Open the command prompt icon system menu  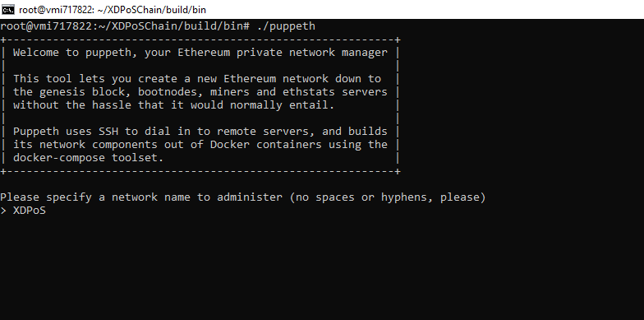(x=8, y=9)
